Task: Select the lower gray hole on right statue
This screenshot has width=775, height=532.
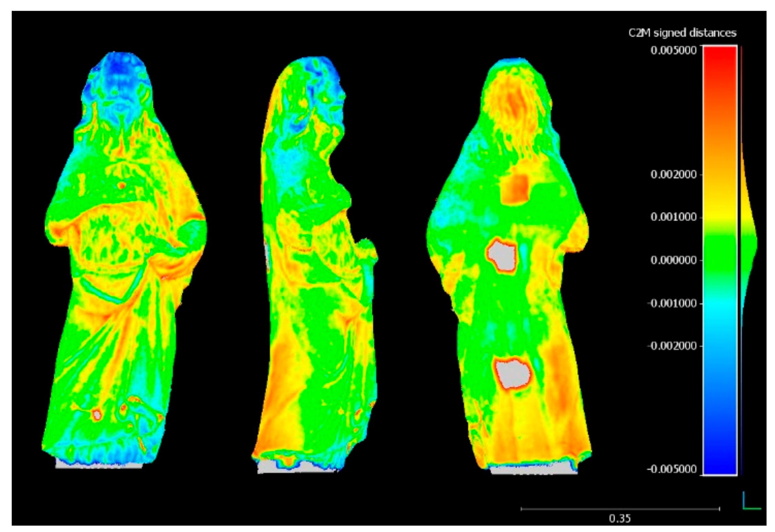Action: tap(513, 373)
